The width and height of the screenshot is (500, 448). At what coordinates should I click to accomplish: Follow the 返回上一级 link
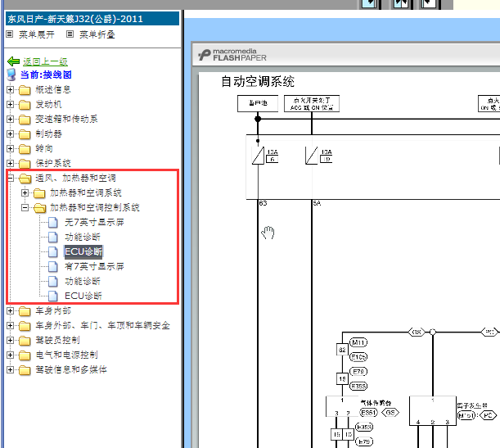click(x=45, y=61)
